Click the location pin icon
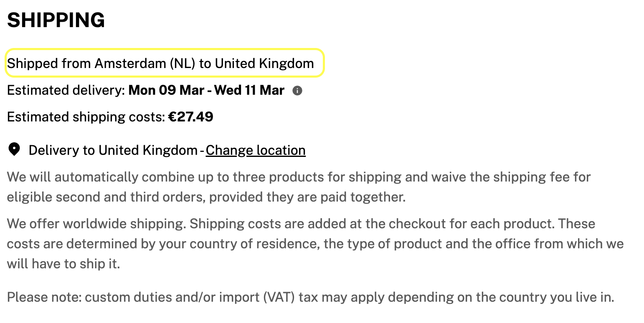Image resolution: width=644 pixels, height=323 pixels. click(x=14, y=149)
